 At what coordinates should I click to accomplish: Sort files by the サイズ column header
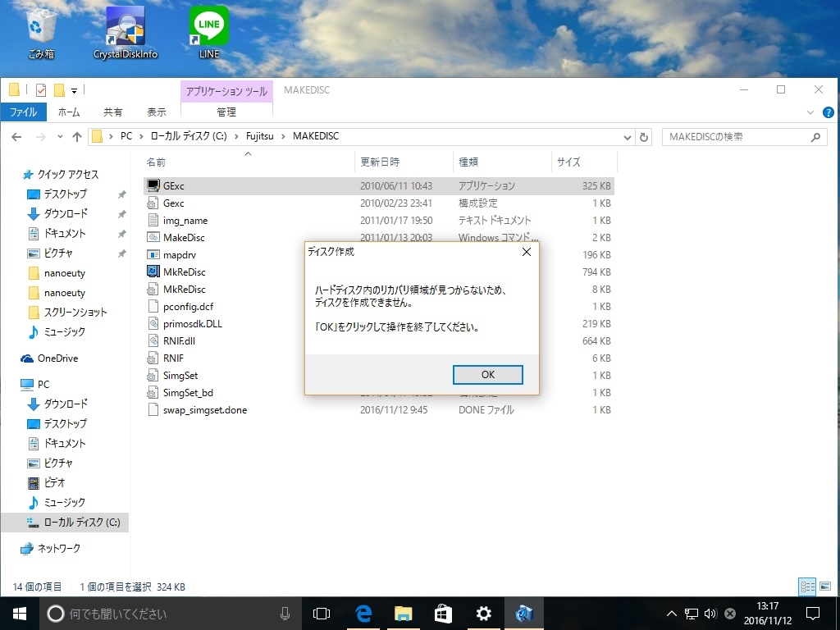click(584, 162)
